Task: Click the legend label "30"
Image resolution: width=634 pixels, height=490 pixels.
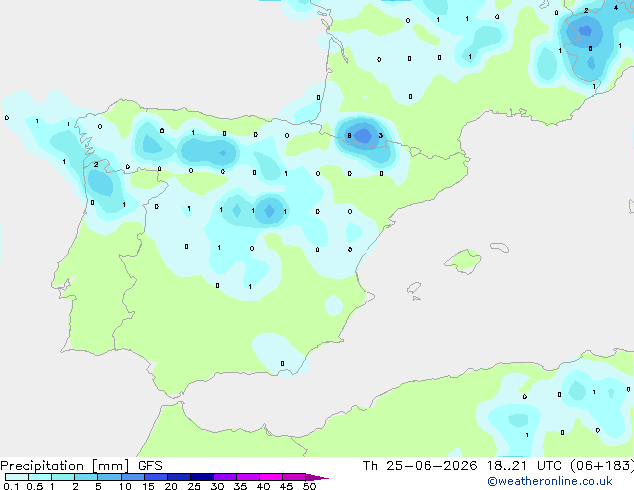Action: coord(217,486)
